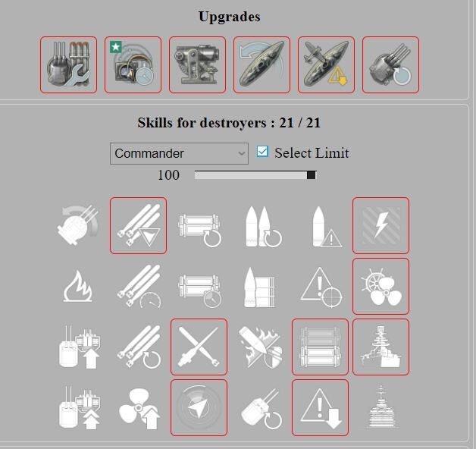Screen dimensions: 476x449
Task: Open the Commander dropdown
Action: [179, 153]
